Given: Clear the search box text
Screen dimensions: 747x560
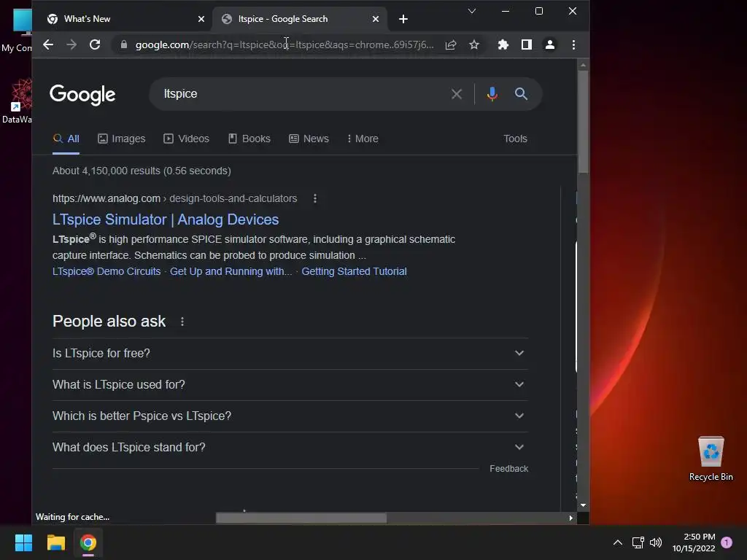Looking at the screenshot, I should (x=457, y=94).
